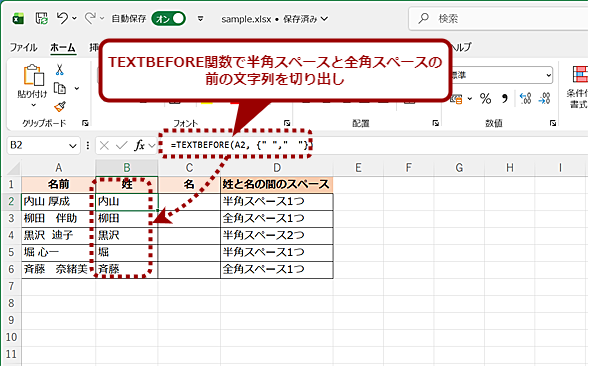Screen dimensions: 589x367
Task: Select row 7 header
Action: tap(11, 287)
